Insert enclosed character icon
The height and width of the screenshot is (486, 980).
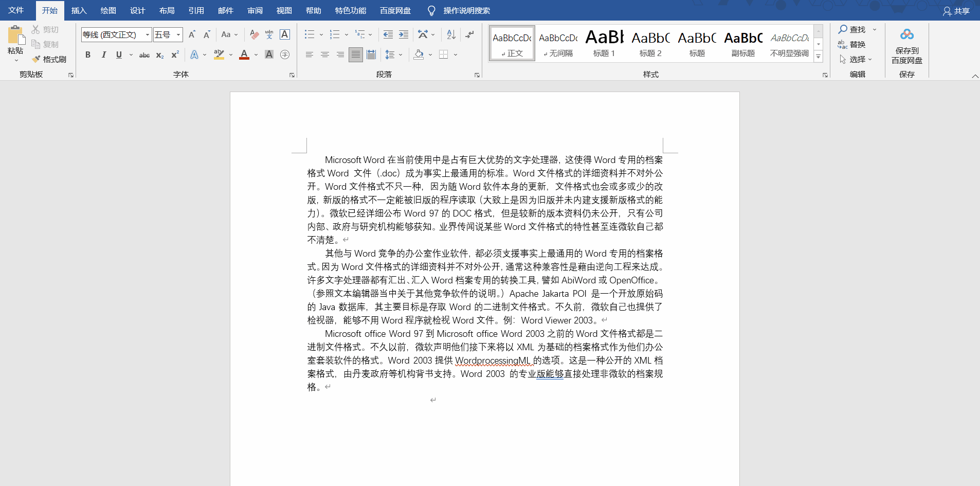click(285, 55)
